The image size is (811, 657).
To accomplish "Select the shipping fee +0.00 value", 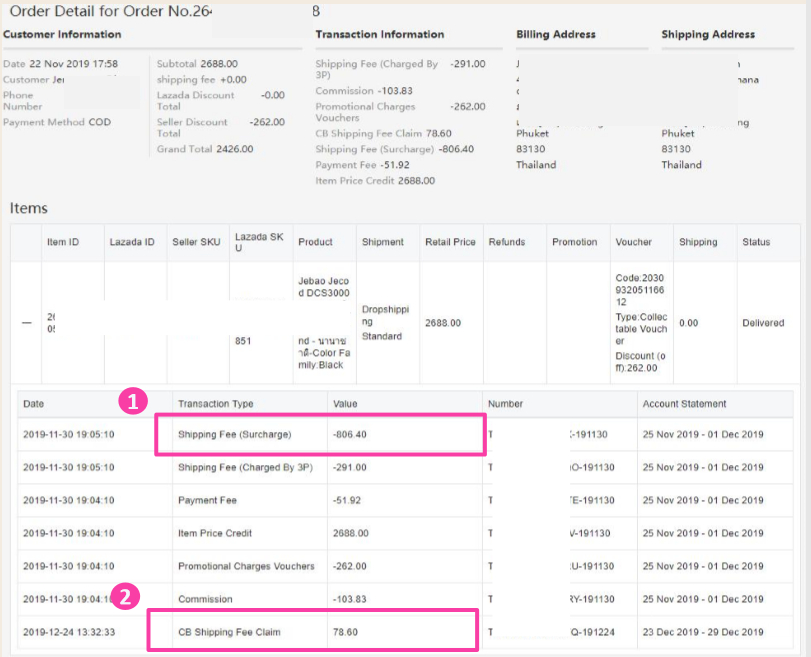I will tap(233, 80).
